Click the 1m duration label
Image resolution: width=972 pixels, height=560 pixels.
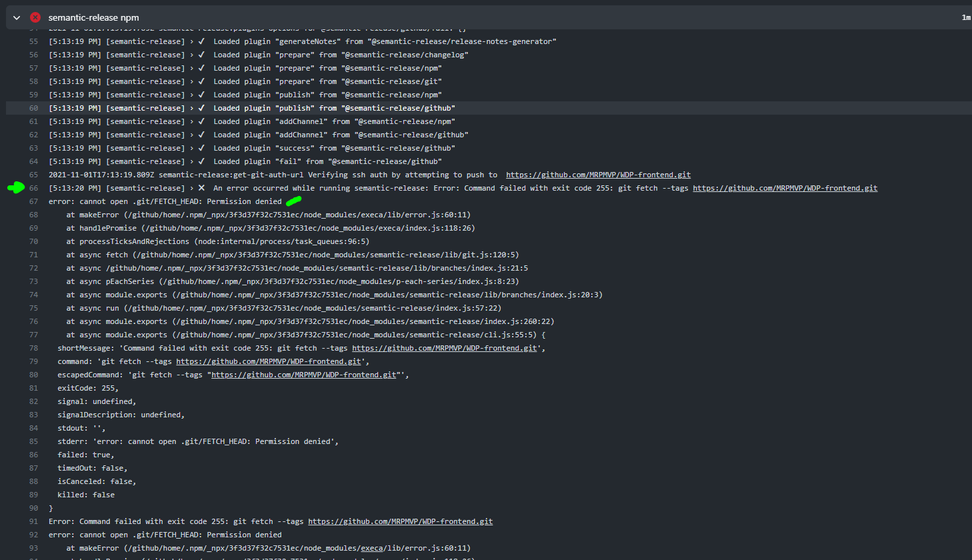point(965,17)
